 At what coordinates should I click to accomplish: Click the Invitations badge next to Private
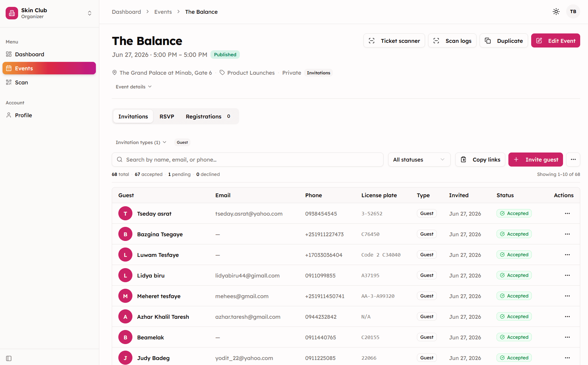click(x=319, y=73)
